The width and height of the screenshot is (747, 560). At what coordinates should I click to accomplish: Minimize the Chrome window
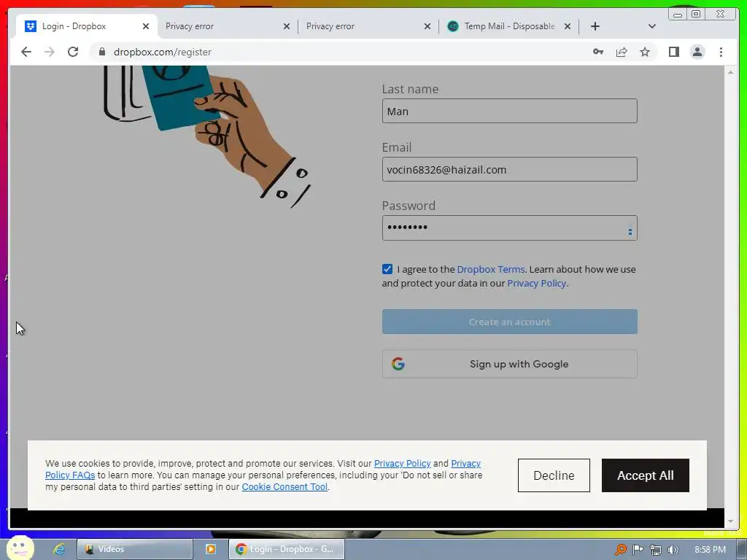678,15
